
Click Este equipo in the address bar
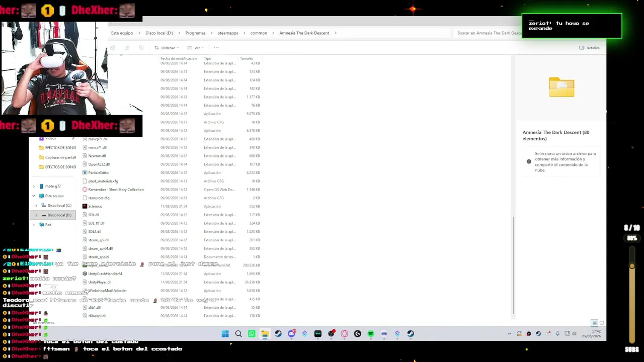tap(122, 33)
